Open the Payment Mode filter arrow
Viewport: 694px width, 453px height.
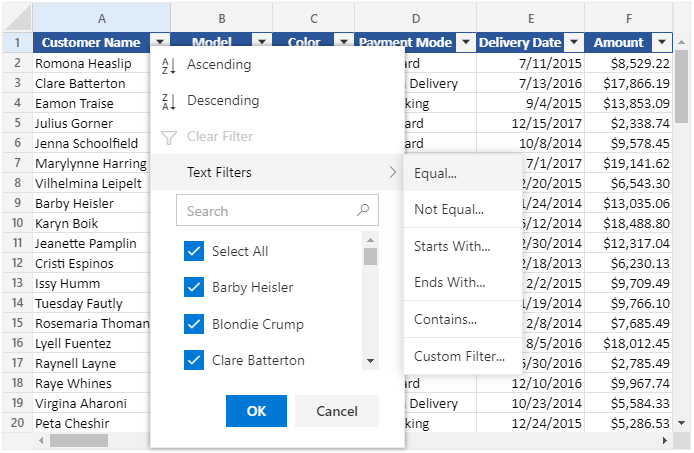pyautogui.click(x=465, y=43)
